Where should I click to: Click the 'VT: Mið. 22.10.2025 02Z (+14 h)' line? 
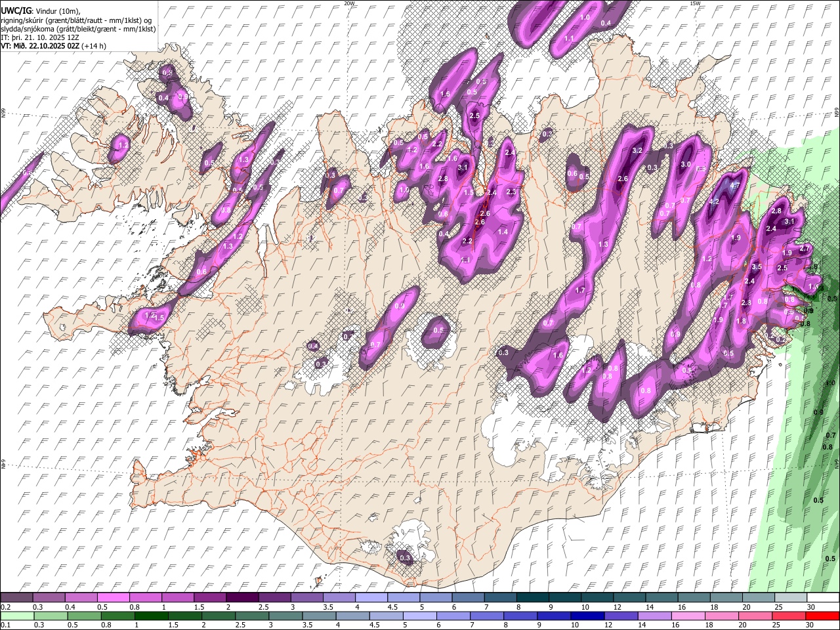(54, 46)
